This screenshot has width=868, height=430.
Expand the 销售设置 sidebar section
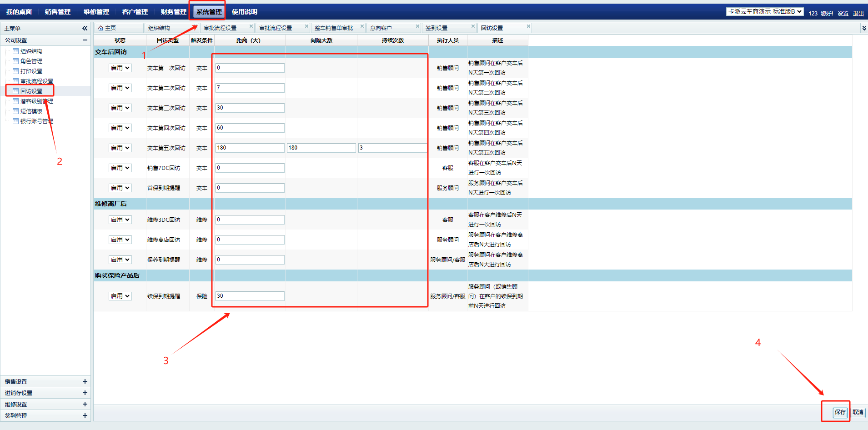click(85, 382)
